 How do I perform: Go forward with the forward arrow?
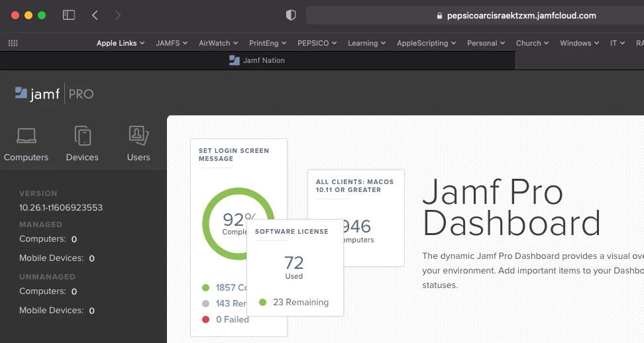pos(118,15)
